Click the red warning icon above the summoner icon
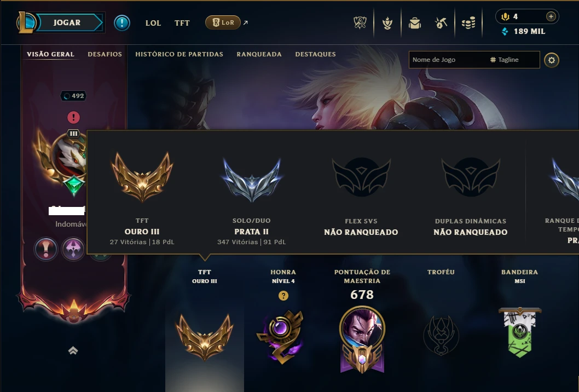The height and width of the screenshot is (392, 579). (73, 118)
